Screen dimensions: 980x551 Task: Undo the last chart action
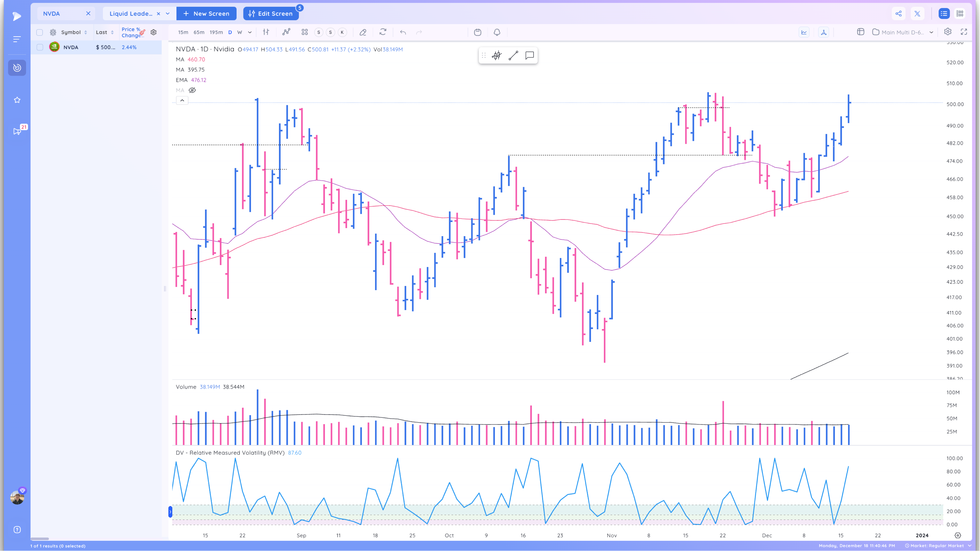coord(403,32)
